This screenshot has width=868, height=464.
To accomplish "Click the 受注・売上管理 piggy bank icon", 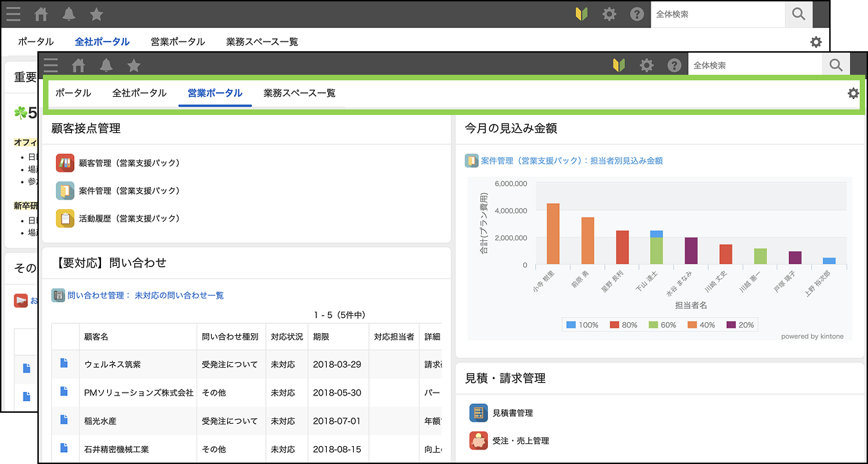I will coord(478,441).
